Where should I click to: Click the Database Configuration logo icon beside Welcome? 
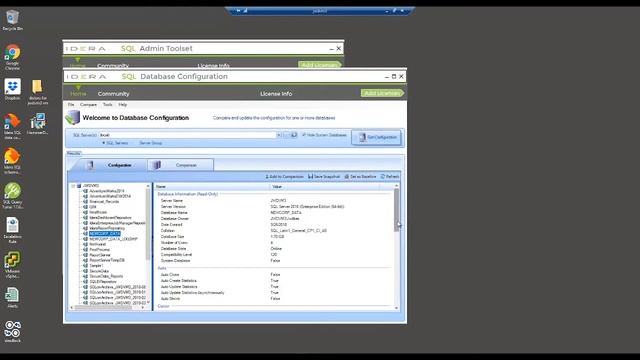point(73,118)
